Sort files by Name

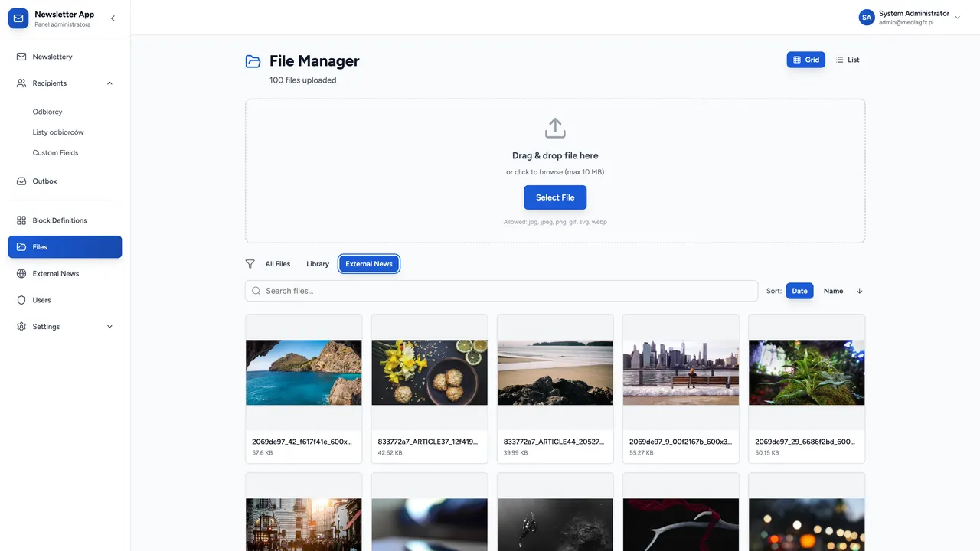pyautogui.click(x=833, y=291)
